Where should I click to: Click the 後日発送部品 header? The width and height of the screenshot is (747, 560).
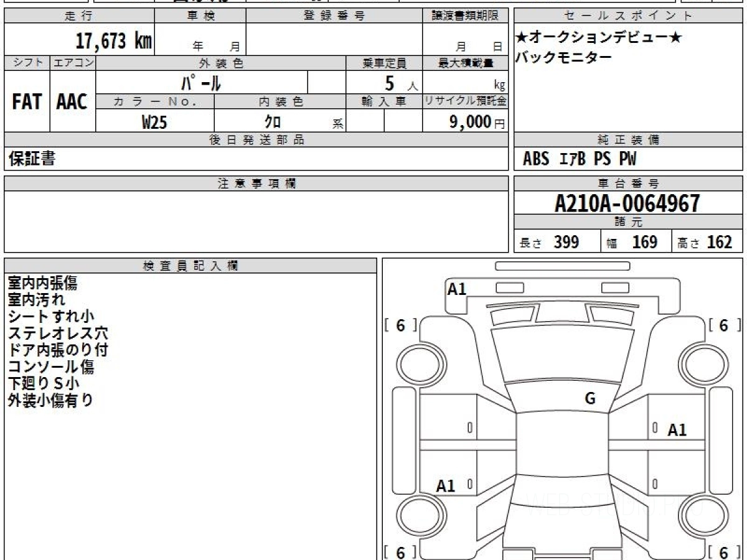pos(256,140)
